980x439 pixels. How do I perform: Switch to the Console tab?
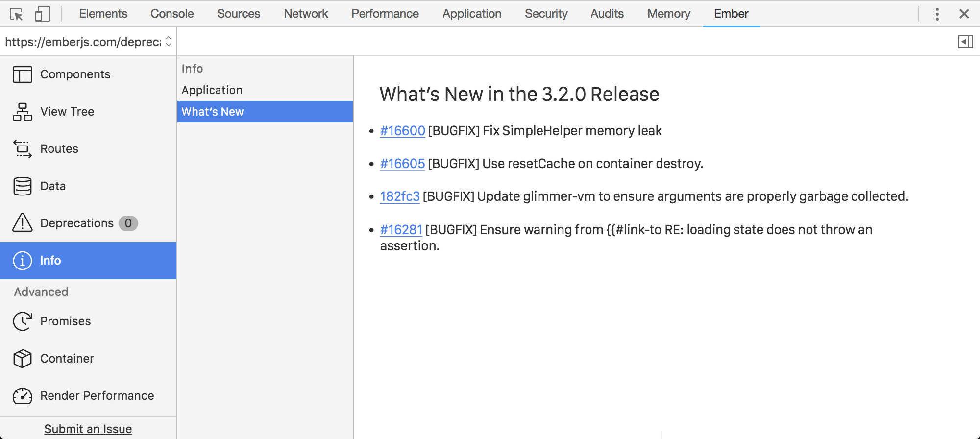[x=172, y=14]
